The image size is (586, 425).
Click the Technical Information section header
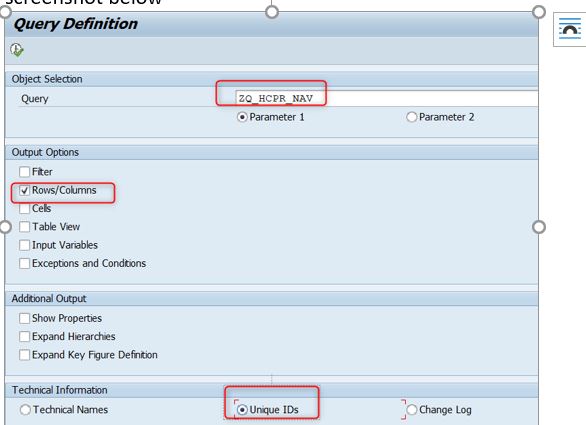click(272, 390)
